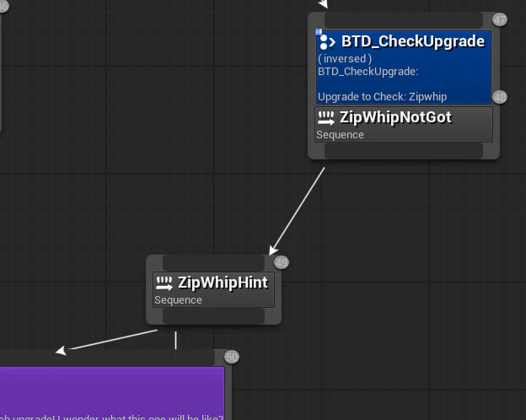Image resolution: width=526 pixels, height=420 pixels.
Task: Click the bottom output pin of ZipWhipNotGot node
Action: [404, 151]
